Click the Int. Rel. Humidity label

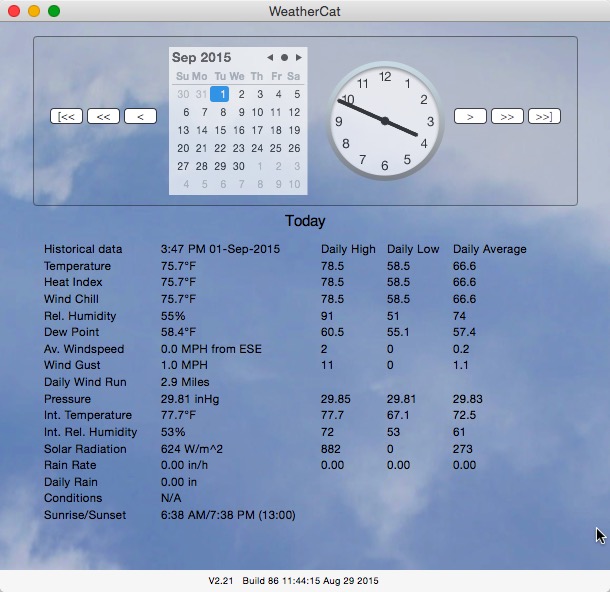pos(90,432)
